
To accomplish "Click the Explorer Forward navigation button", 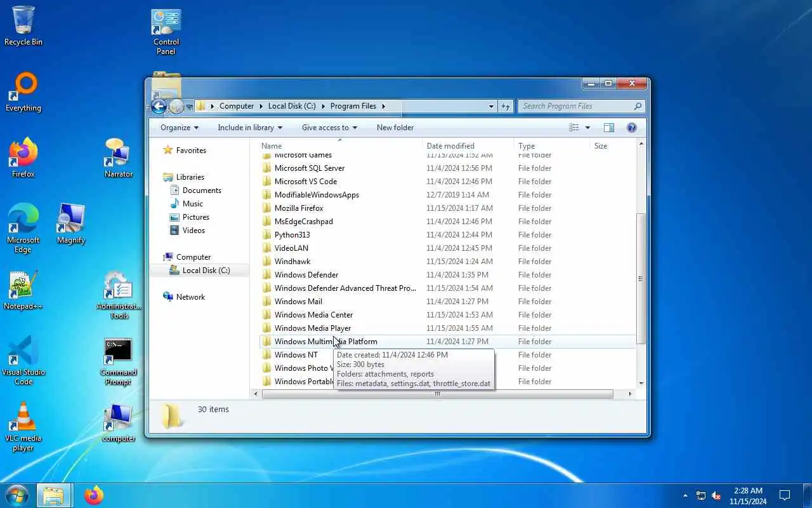I will point(176,107).
